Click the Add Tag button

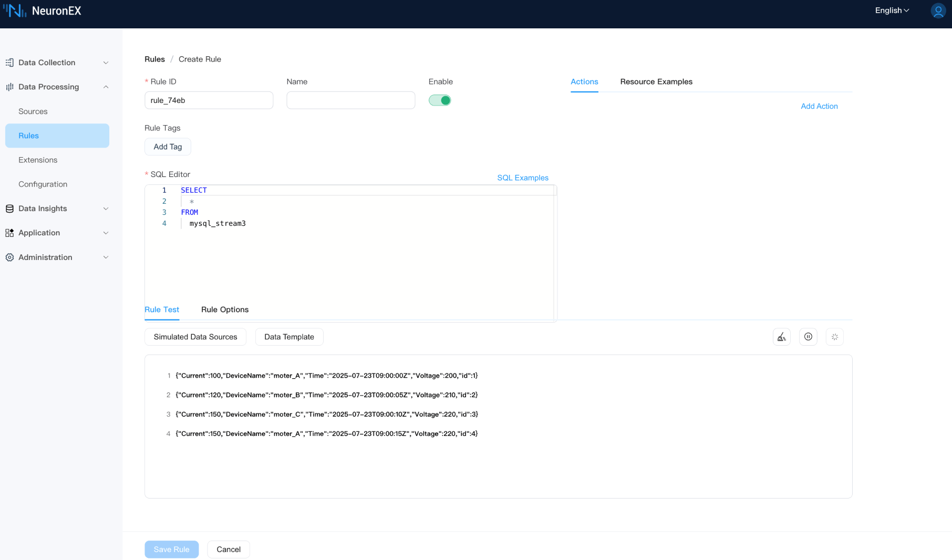(x=168, y=147)
